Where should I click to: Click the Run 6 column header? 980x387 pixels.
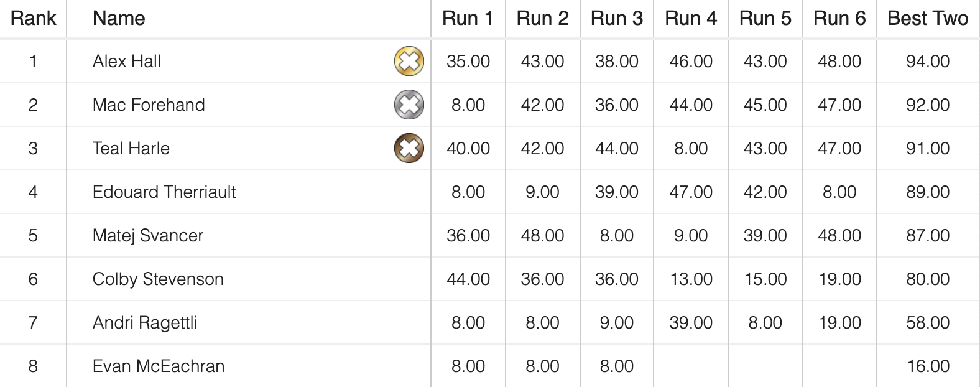(x=839, y=19)
